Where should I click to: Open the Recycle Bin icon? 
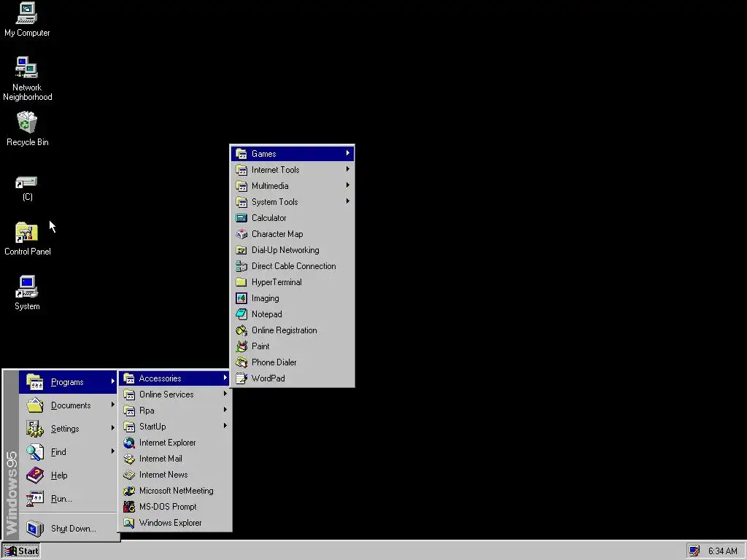(27, 122)
